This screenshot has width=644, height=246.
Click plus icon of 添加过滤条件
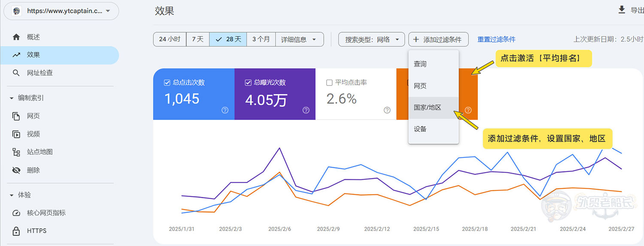click(x=416, y=40)
